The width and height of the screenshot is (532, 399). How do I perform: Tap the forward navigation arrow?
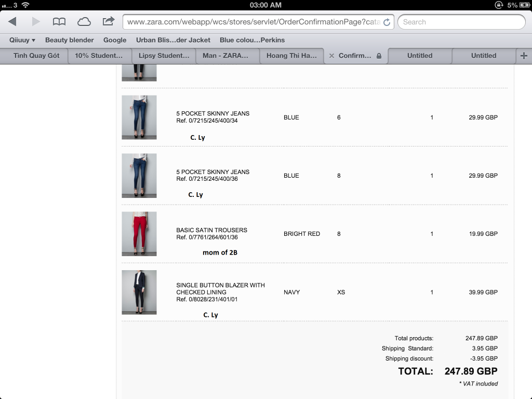(36, 21)
